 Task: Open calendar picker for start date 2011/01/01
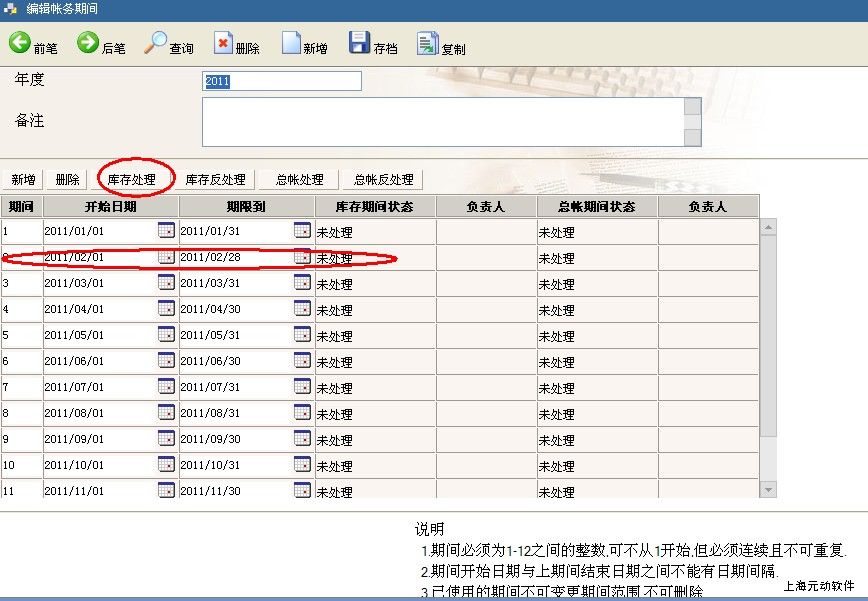click(x=166, y=231)
